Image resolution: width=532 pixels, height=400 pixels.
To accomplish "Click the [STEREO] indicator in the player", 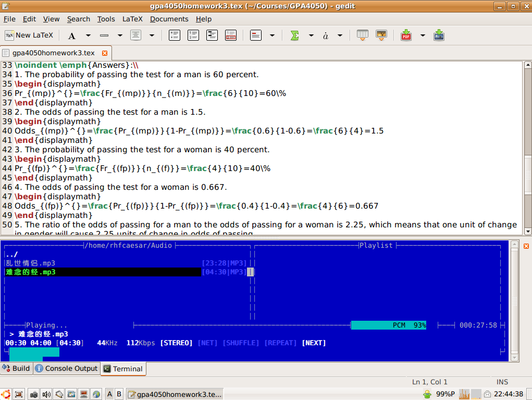I will pyautogui.click(x=177, y=343).
